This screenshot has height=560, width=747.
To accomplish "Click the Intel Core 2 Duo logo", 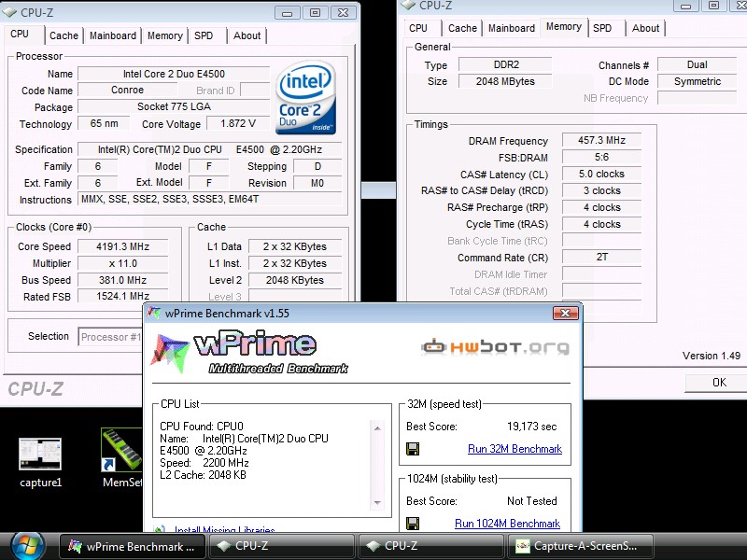I will [306, 97].
